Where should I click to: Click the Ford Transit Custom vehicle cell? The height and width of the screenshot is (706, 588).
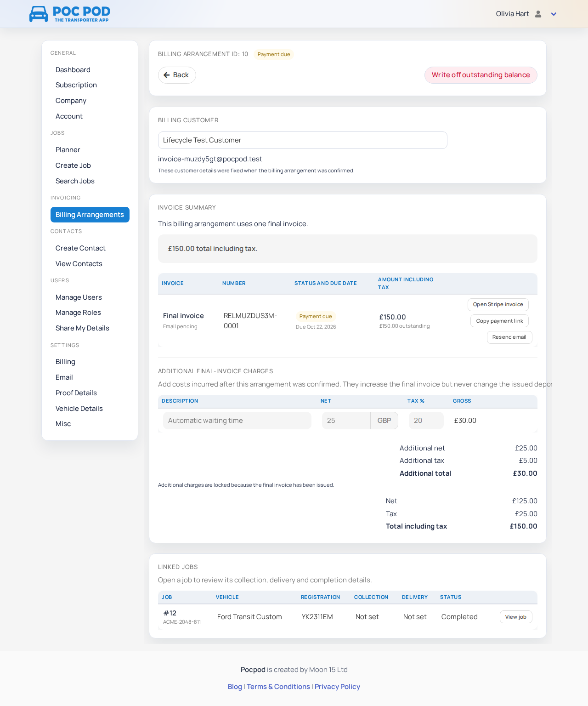249,617
